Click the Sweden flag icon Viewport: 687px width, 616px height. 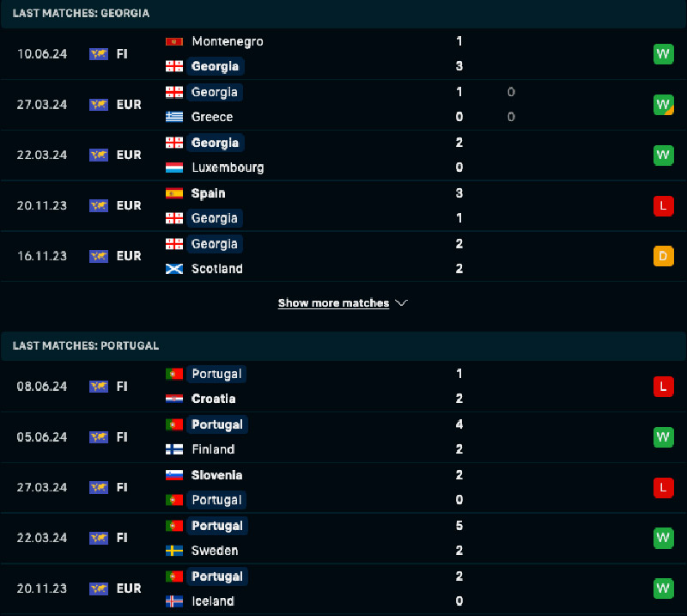(x=173, y=551)
